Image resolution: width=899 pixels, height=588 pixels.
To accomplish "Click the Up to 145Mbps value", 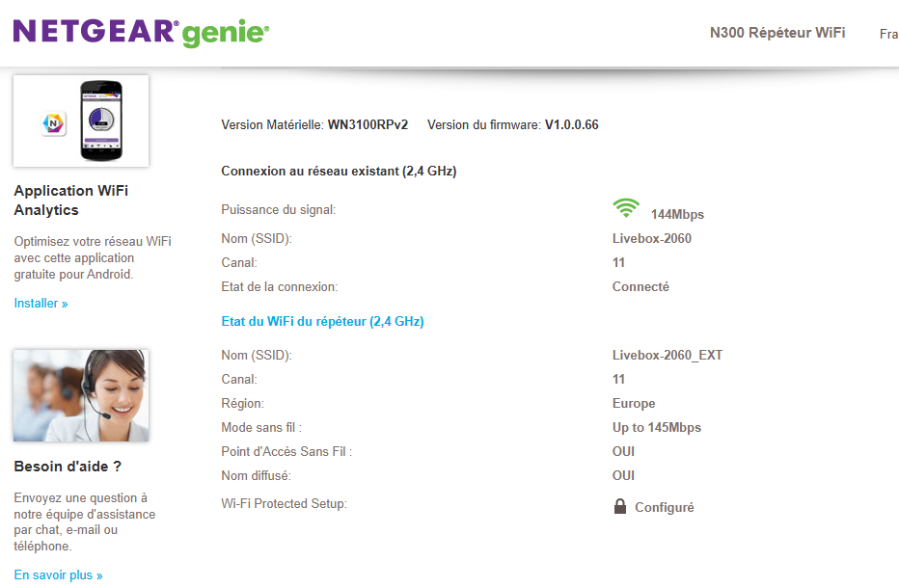I will pos(657,428).
